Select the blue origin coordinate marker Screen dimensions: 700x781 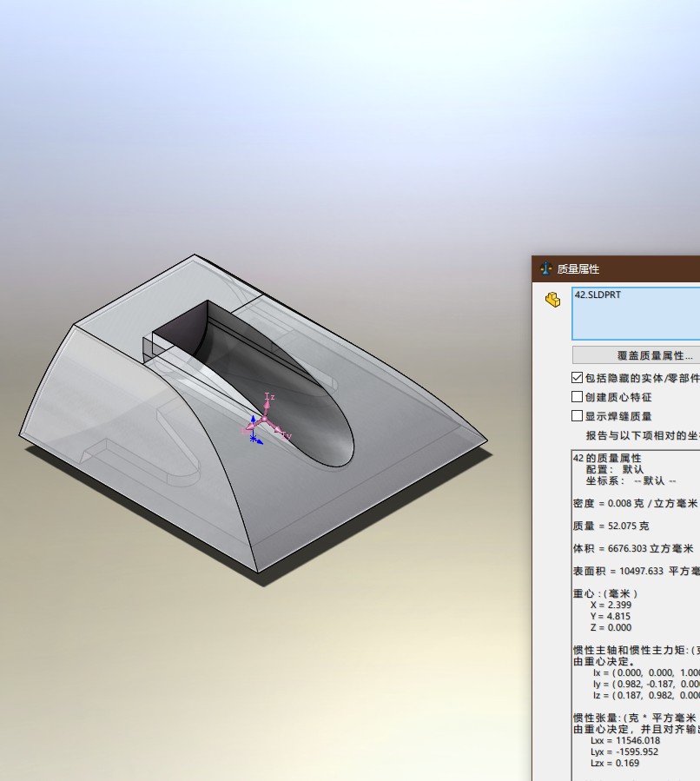point(254,437)
